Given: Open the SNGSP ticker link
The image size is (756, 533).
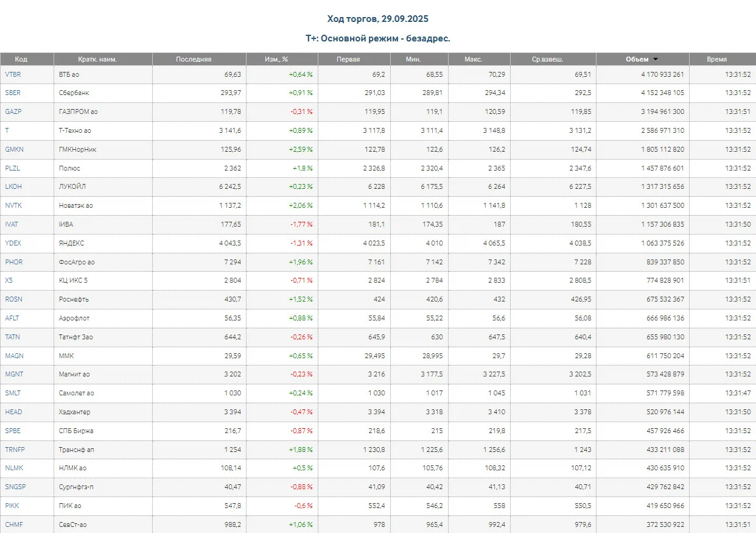Looking at the screenshot, I should [x=15, y=487].
